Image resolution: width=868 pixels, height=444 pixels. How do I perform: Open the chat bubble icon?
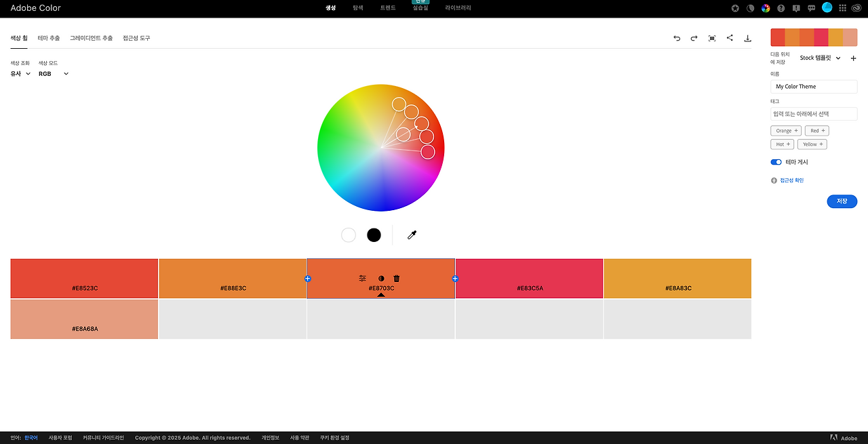811,8
